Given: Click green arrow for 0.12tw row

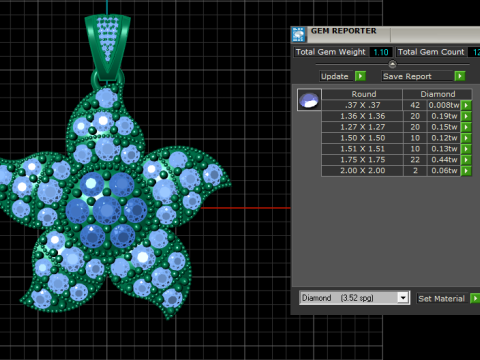Looking at the screenshot, I should (x=466, y=138).
